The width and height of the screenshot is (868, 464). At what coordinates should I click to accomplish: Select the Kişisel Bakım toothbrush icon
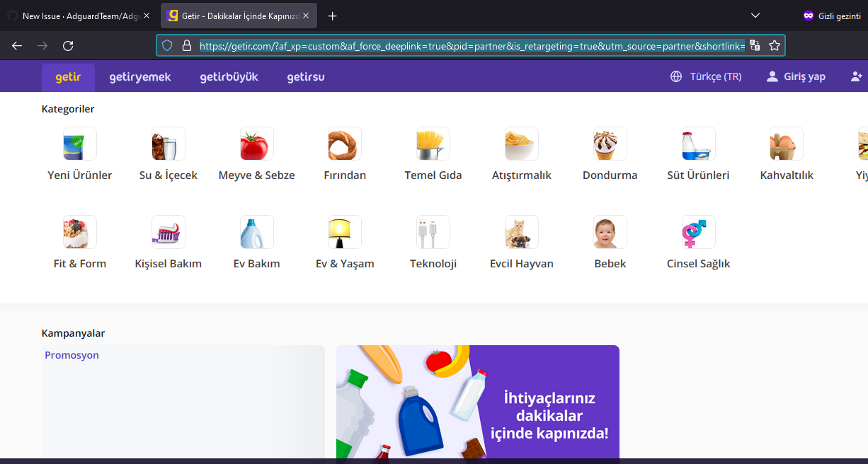point(168,232)
